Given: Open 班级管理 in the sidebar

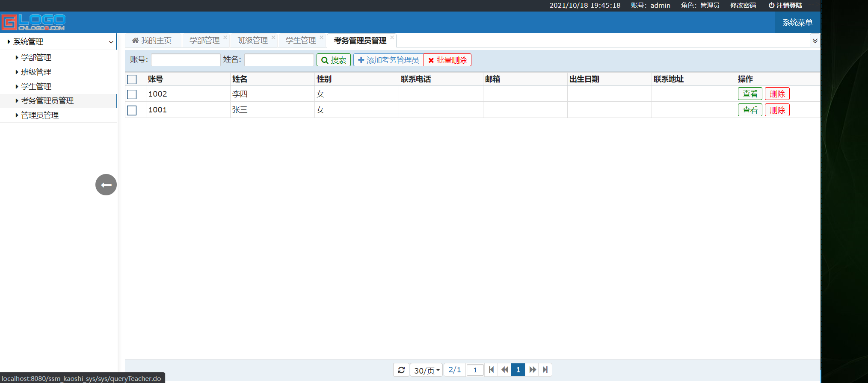Looking at the screenshot, I should tap(36, 72).
